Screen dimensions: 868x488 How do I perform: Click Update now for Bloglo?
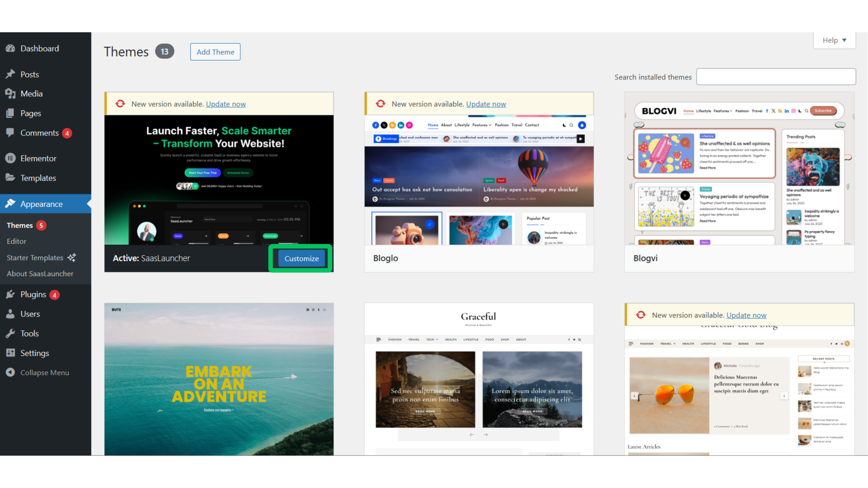point(486,104)
